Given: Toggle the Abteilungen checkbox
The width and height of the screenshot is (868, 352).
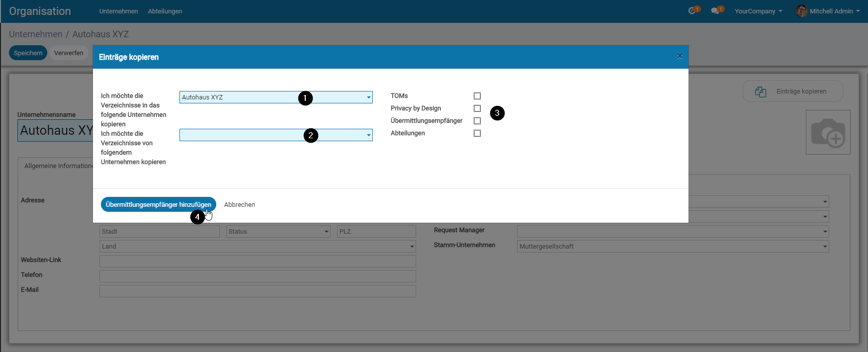Looking at the screenshot, I should coord(477,133).
